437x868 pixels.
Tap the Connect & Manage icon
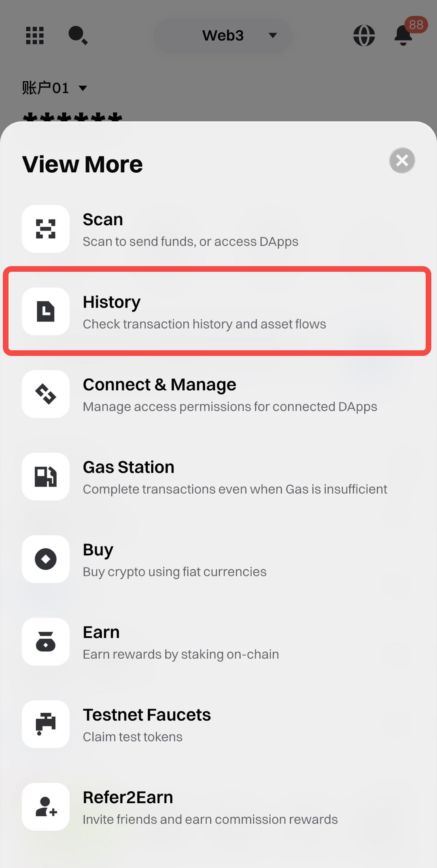coord(46,394)
